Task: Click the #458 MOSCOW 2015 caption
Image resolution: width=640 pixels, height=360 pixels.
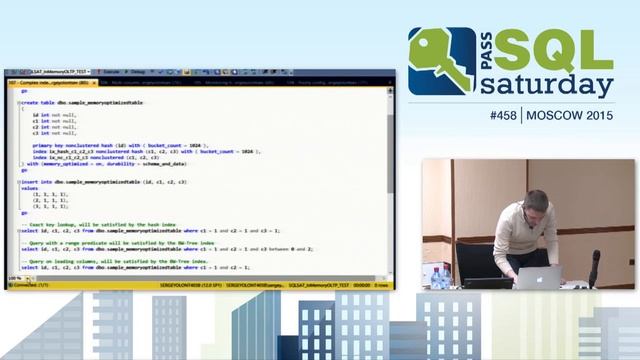Action: [551, 116]
